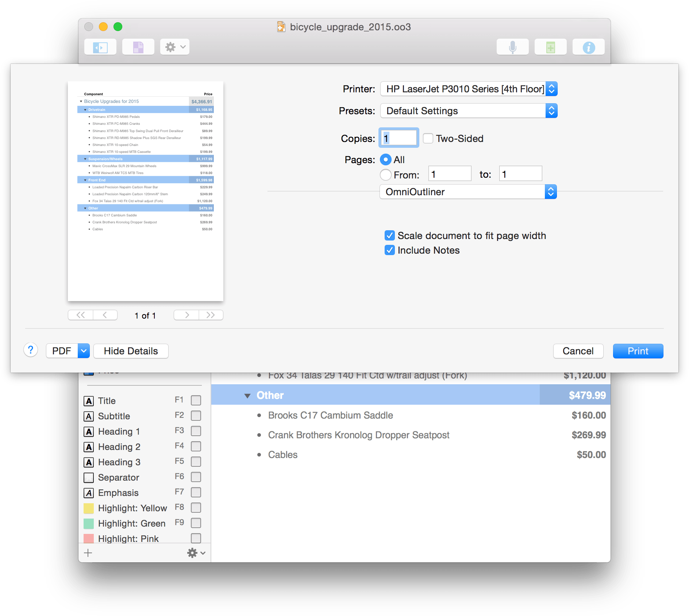Open the PDF dropdown arrow
The width and height of the screenshot is (689, 616).
(x=84, y=351)
